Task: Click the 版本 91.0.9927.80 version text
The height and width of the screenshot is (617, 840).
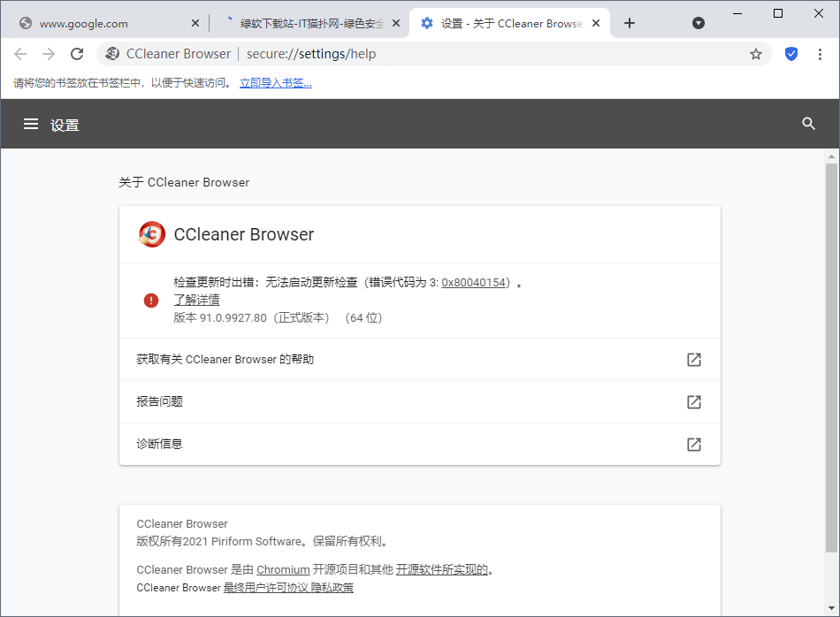Action: pyautogui.click(x=278, y=317)
